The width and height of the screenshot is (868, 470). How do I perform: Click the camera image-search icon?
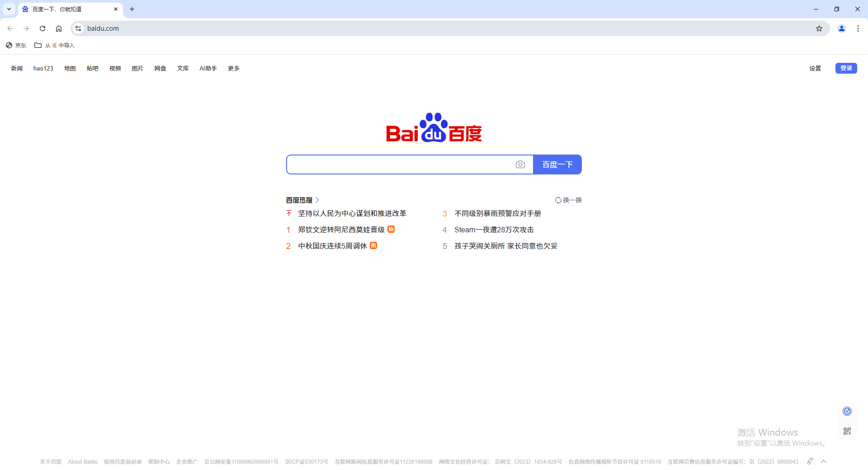[x=520, y=164]
